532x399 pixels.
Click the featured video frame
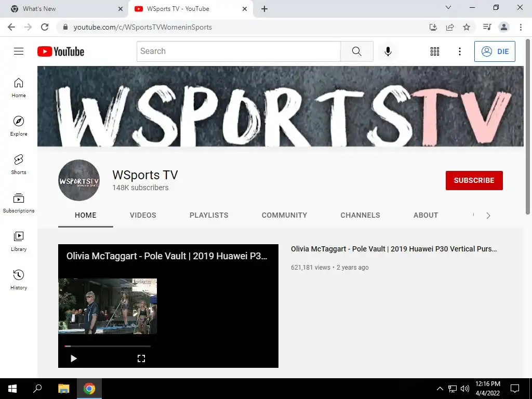[x=108, y=306]
